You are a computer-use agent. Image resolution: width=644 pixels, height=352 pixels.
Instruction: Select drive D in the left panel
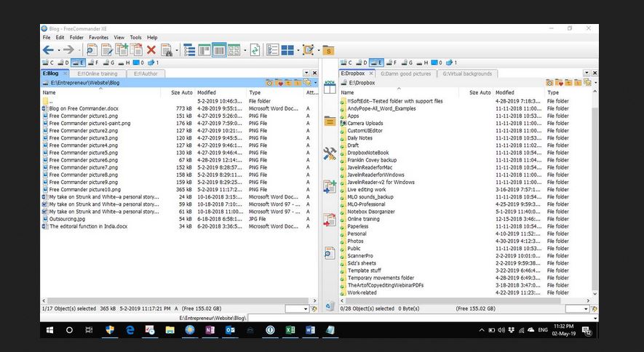coord(63,63)
